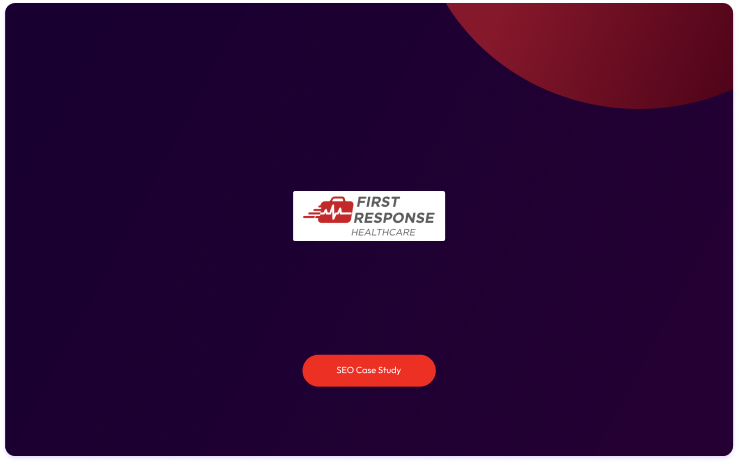Click the rounded left end of red button

coord(313,371)
